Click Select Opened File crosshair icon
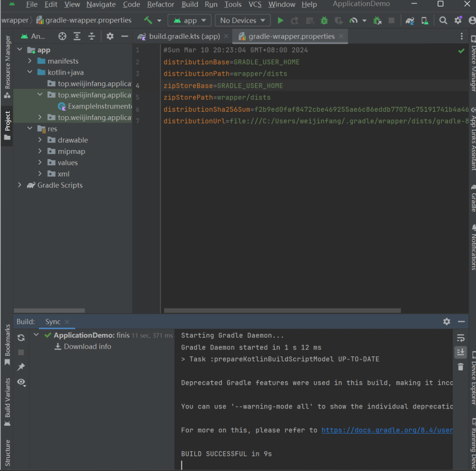Screen dimensions: 476x471 (62, 36)
